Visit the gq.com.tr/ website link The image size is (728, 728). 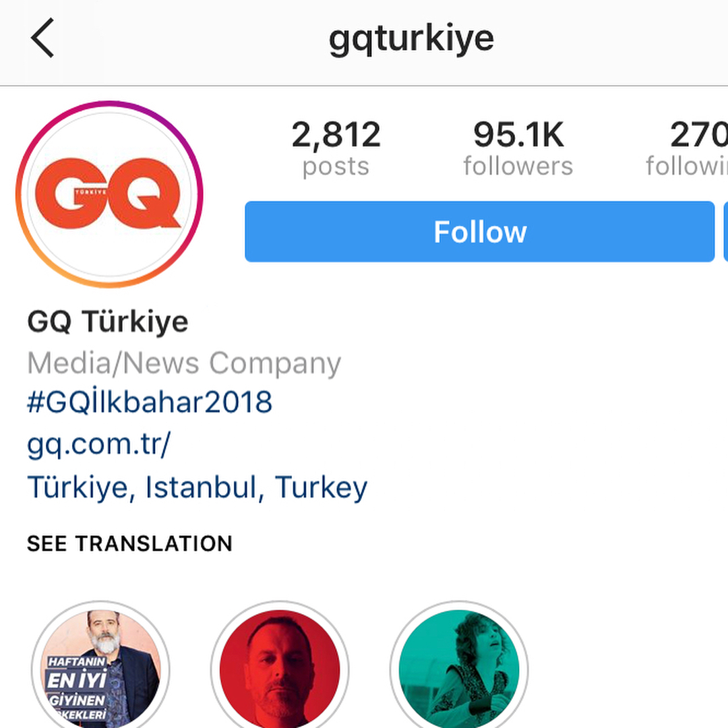tap(98, 445)
